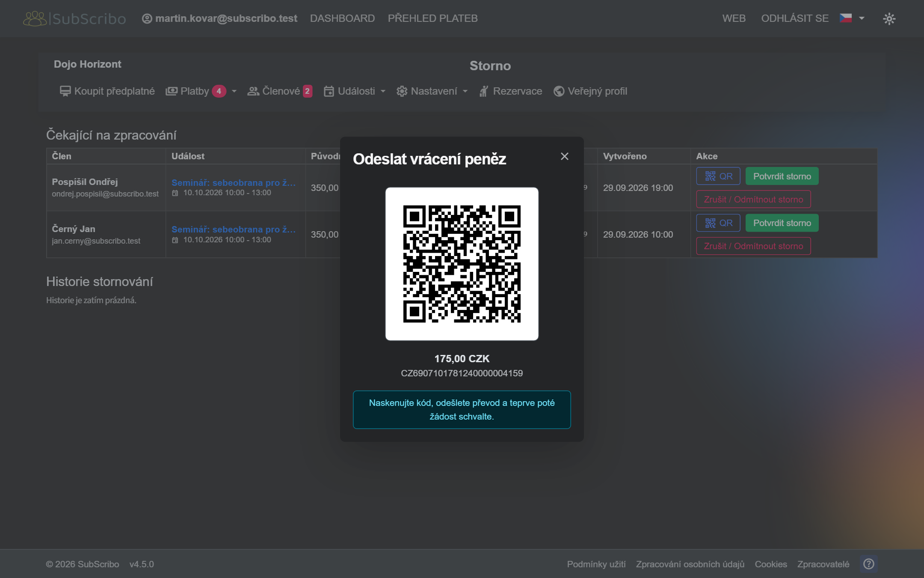Expand the Události dropdown
Viewport: 924px width, 578px height.
[x=355, y=91]
